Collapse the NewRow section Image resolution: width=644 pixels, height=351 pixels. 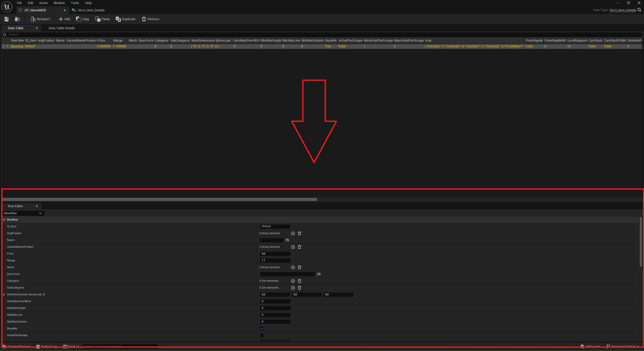(x=4, y=220)
